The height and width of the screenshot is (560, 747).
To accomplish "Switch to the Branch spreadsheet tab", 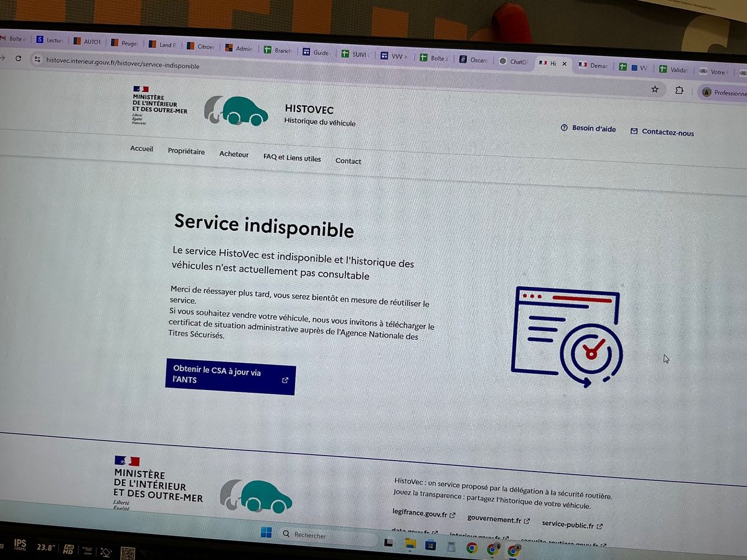I will (278, 50).
